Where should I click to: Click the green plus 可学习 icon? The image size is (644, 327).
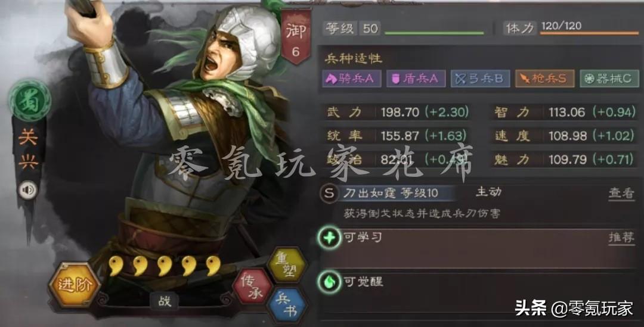(x=329, y=238)
